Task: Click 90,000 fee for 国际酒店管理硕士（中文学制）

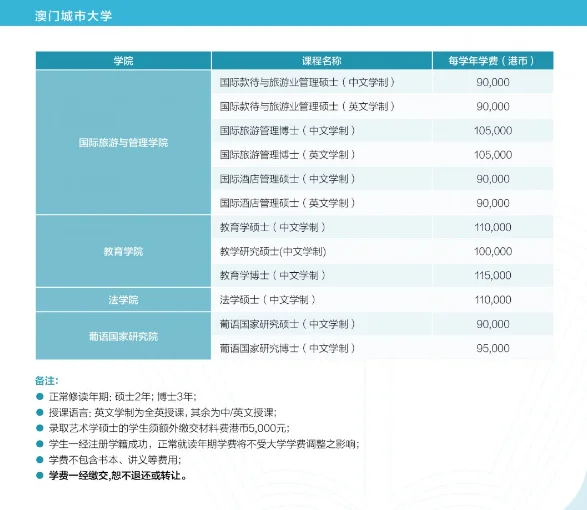Action: click(493, 179)
